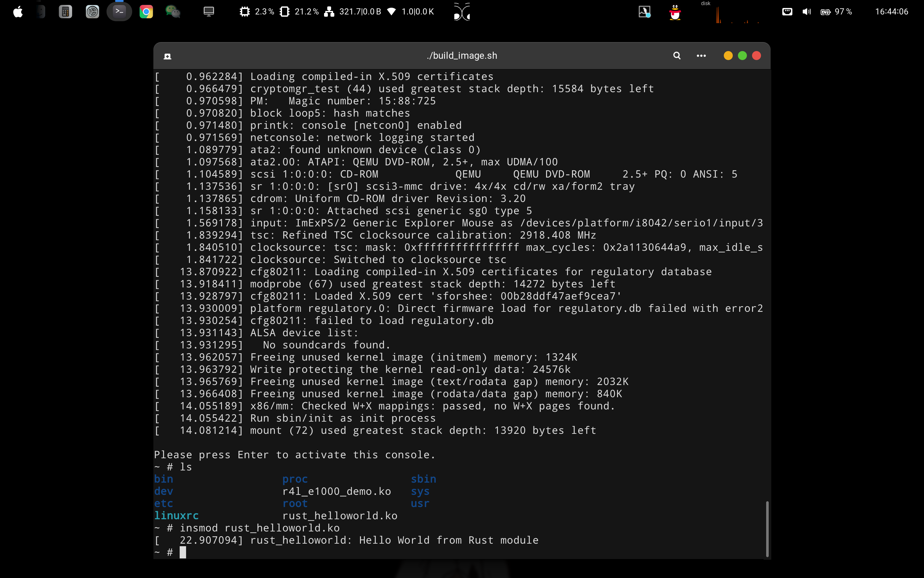Click 'ata2: found unknown device (class 0)' line
Screen dimensions: 924x578
click(317, 149)
